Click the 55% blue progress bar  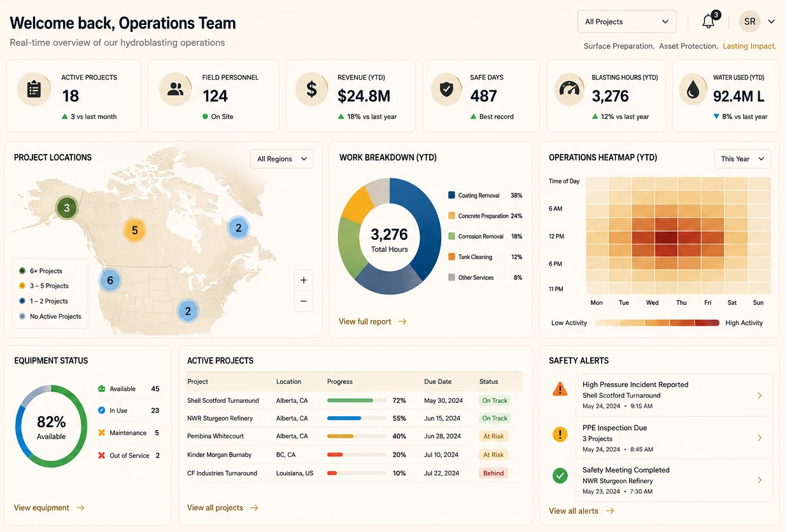(x=357, y=419)
